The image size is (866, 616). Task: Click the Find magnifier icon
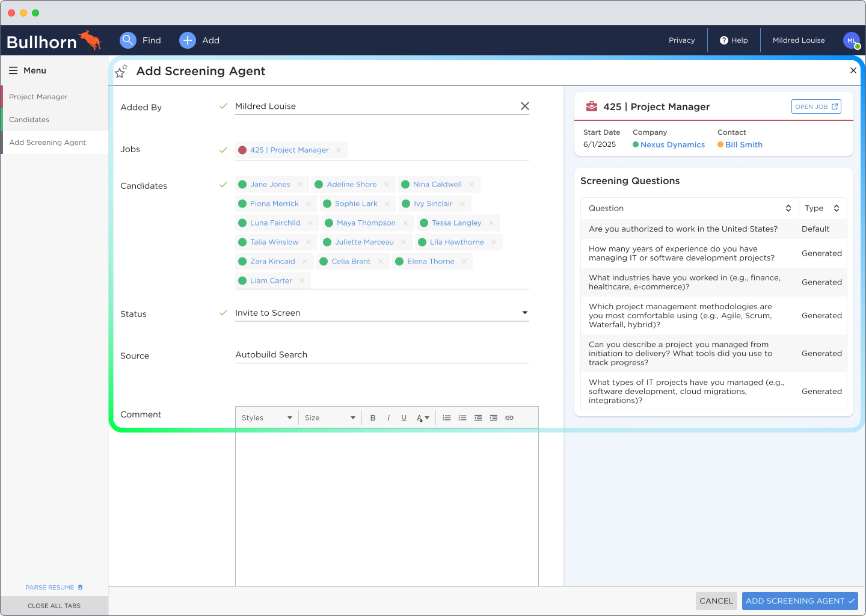(128, 40)
